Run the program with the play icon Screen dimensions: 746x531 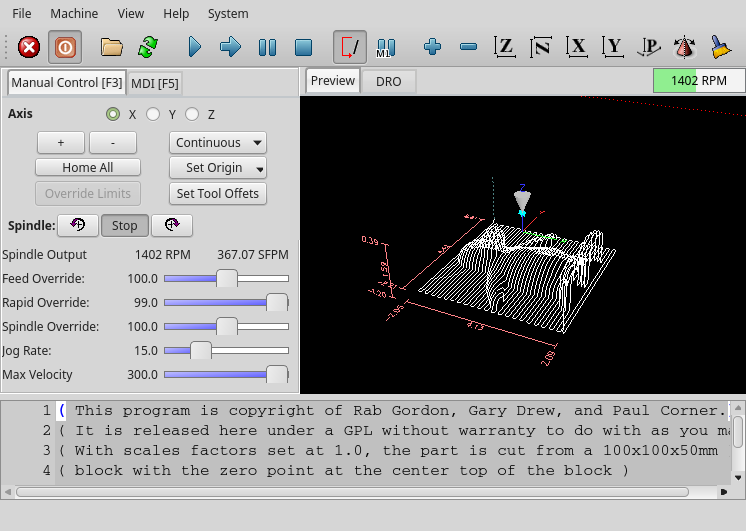point(195,47)
